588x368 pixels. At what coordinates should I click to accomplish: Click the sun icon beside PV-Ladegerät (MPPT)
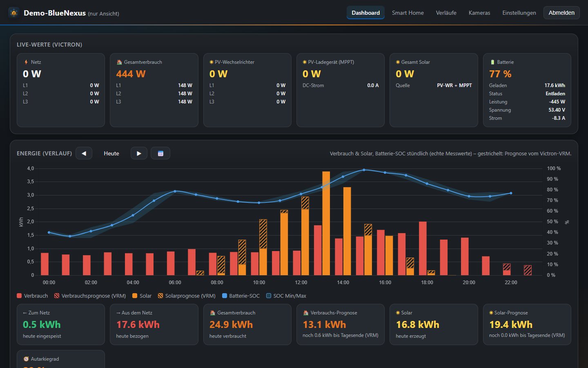coord(305,62)
